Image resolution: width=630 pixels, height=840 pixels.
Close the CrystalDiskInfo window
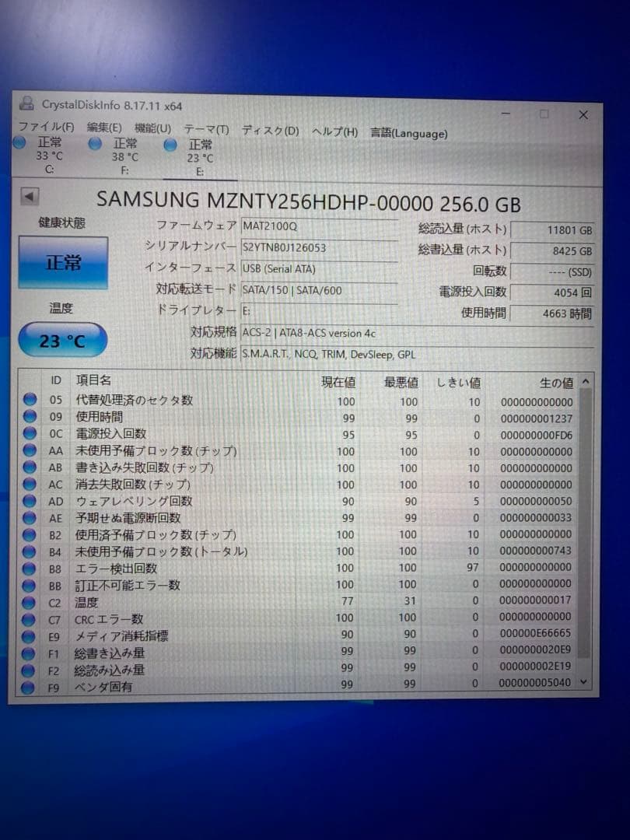click(x=583, y=114)
